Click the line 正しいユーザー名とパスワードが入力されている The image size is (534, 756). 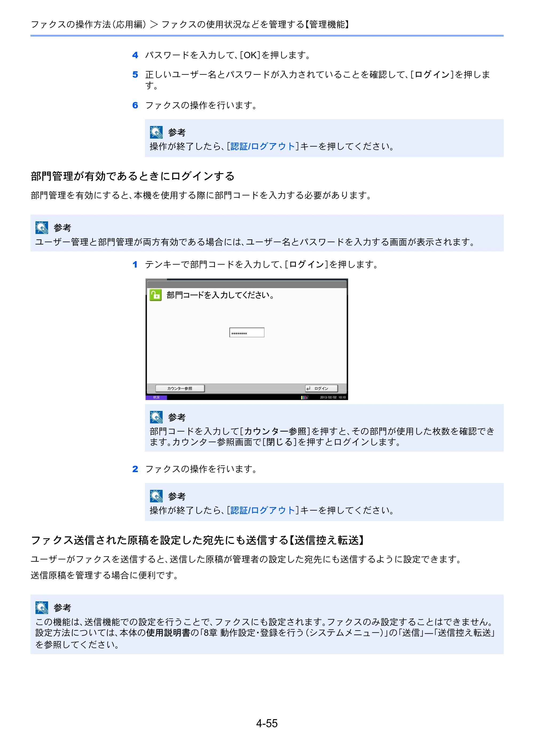pos(318,80)
